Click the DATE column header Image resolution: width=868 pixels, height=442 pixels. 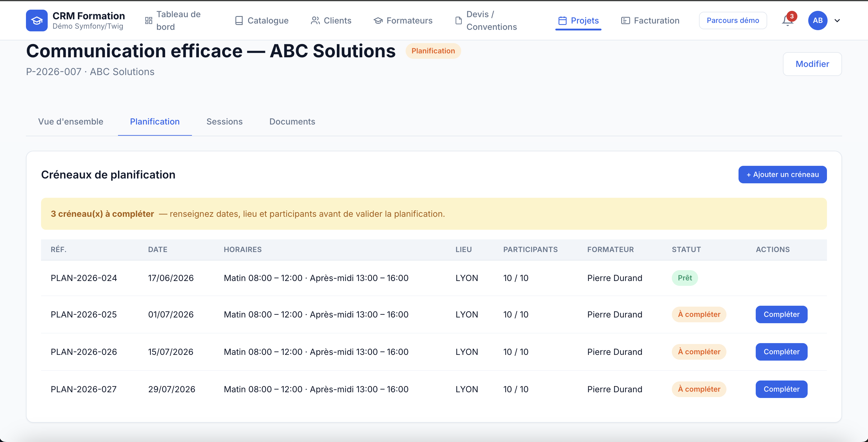click(x=158, y=249)
